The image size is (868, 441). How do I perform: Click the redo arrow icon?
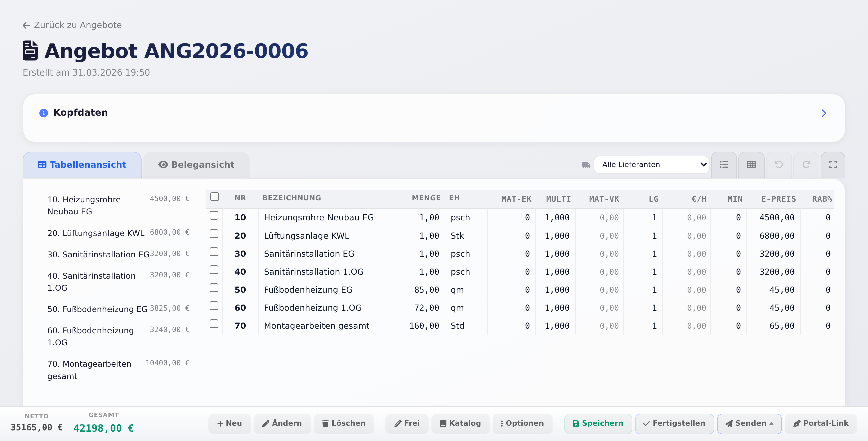click(806, 164)
